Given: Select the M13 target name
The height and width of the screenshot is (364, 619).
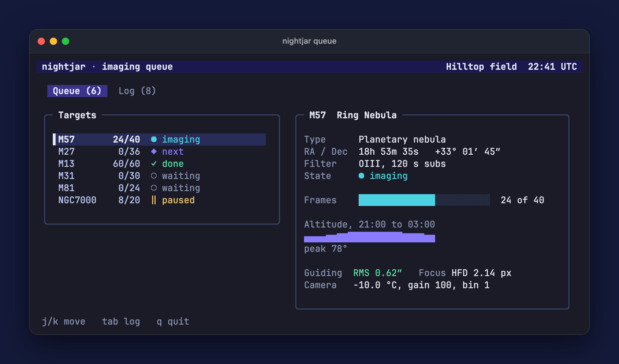Looking at the screenshot, I should 66,164.
